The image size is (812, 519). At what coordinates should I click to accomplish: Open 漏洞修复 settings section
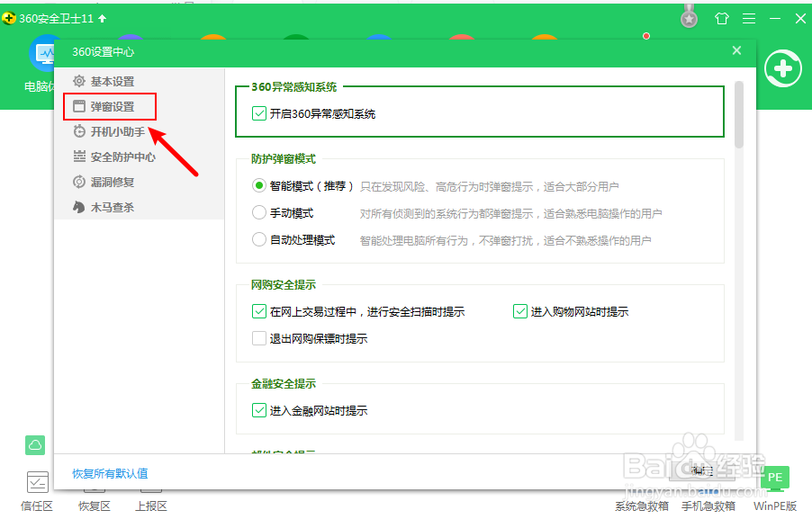point(113,182)
